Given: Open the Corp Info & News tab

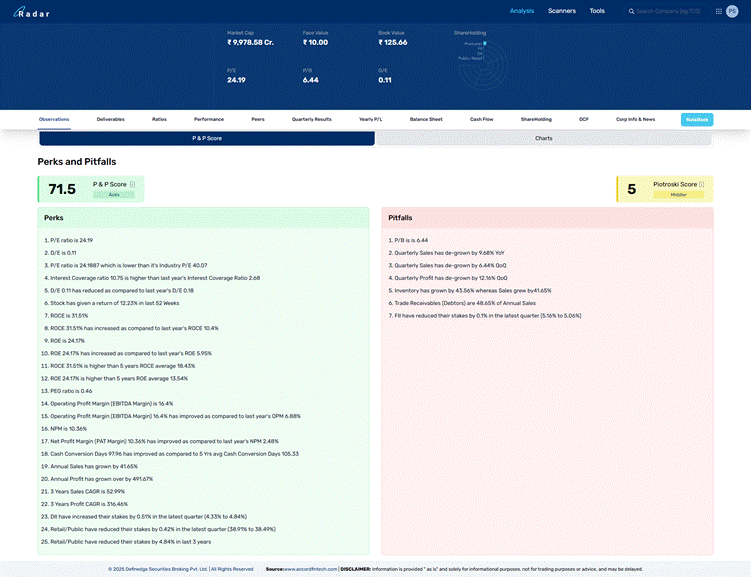Looking at the screenshot, I should 636,119.
